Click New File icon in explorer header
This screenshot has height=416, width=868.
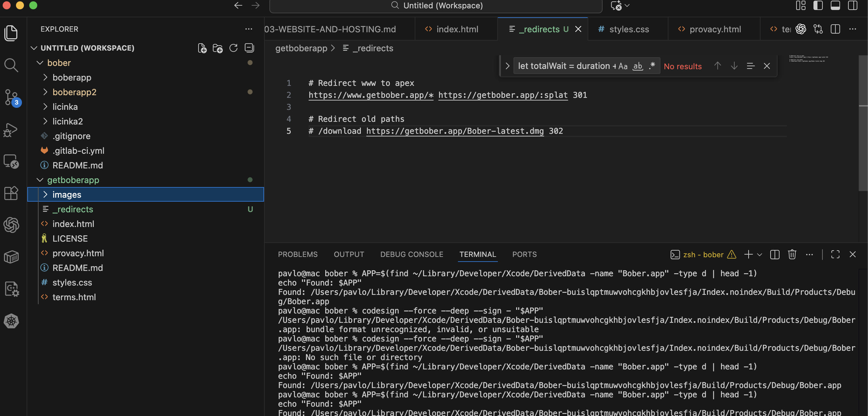[202, 48]
